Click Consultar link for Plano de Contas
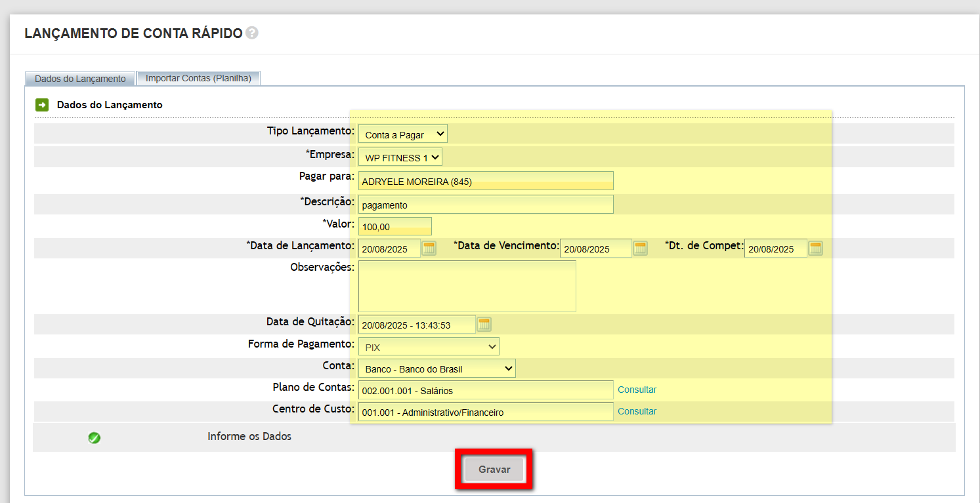 coord(637,390)
